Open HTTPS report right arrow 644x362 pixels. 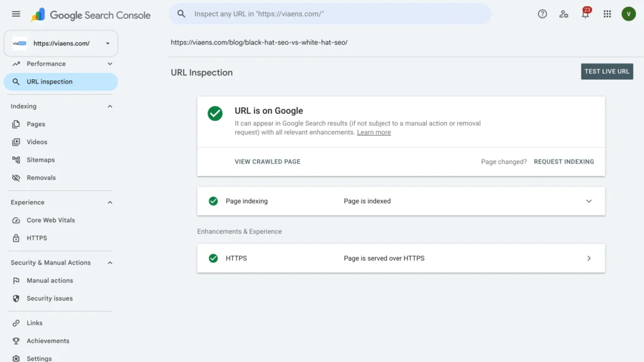point(589,258)
